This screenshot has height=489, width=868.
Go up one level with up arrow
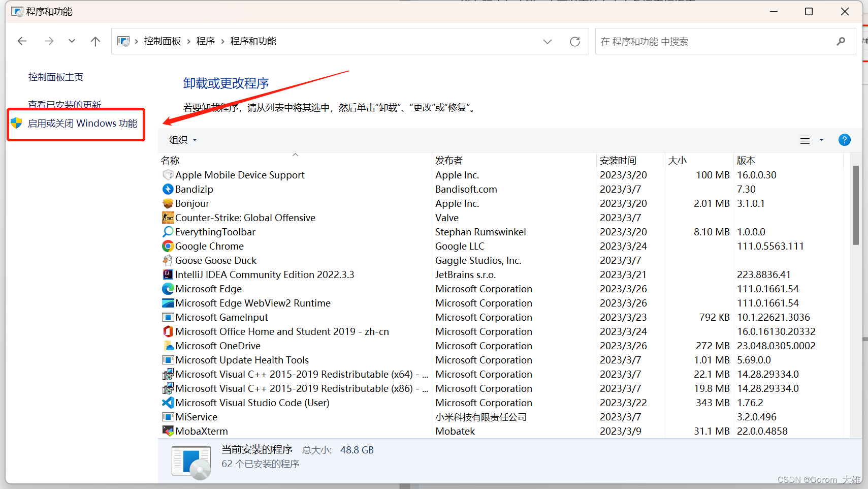pyautogui.click(x=95, y=41)
